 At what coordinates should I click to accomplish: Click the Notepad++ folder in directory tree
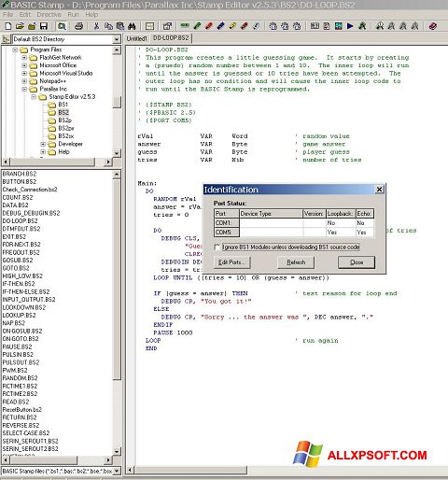(52, 81)
